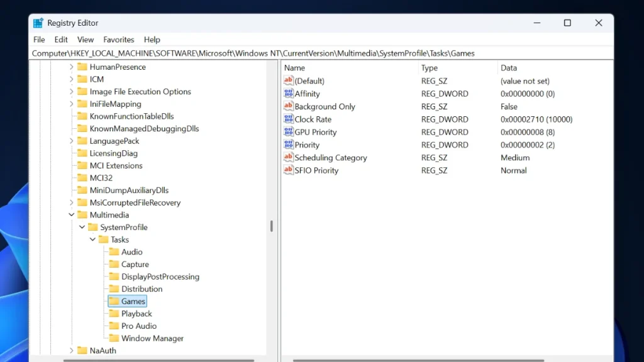Expand the HumanPresence key
644x362 pixels.
click(x=71, y=67)
